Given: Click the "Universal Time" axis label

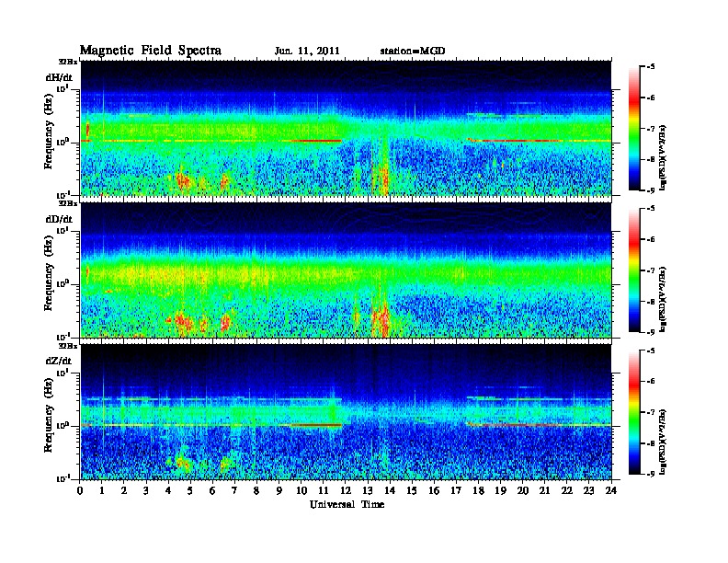Looking at the screenshot, I should pyautogui.click(x=347, y=504).
